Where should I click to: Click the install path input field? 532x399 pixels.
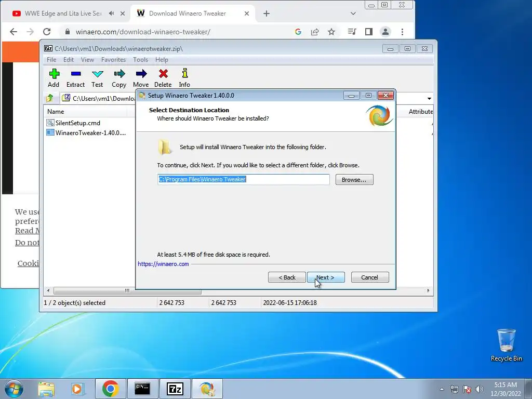243,179
